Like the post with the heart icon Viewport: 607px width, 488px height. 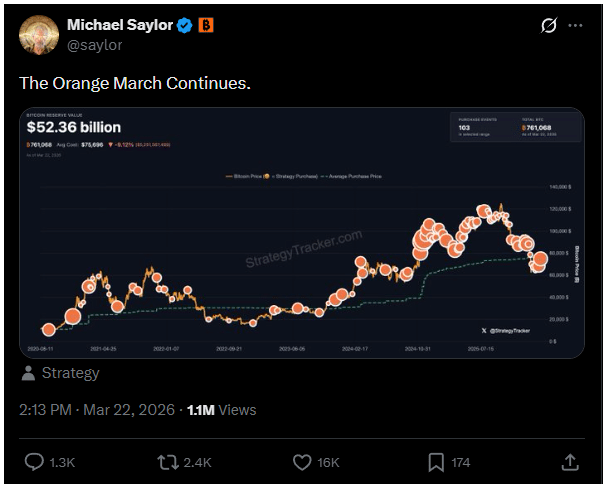[x=303, y=462]
